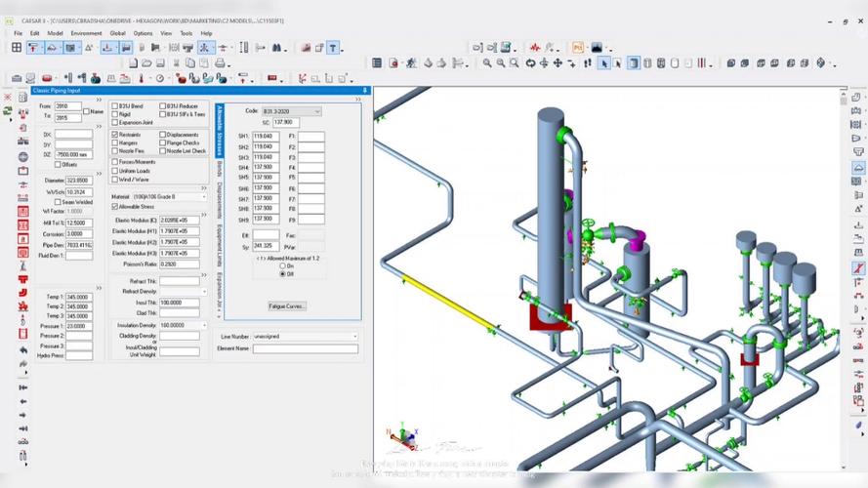
Task: Click the DZ value field
Action: [x=73, y=154]
